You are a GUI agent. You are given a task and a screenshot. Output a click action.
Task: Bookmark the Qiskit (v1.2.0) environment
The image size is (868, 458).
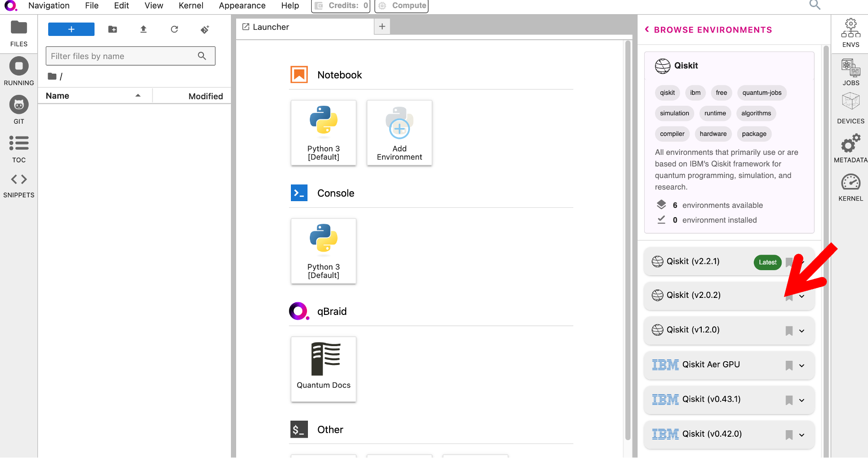[x=789, y=331]
